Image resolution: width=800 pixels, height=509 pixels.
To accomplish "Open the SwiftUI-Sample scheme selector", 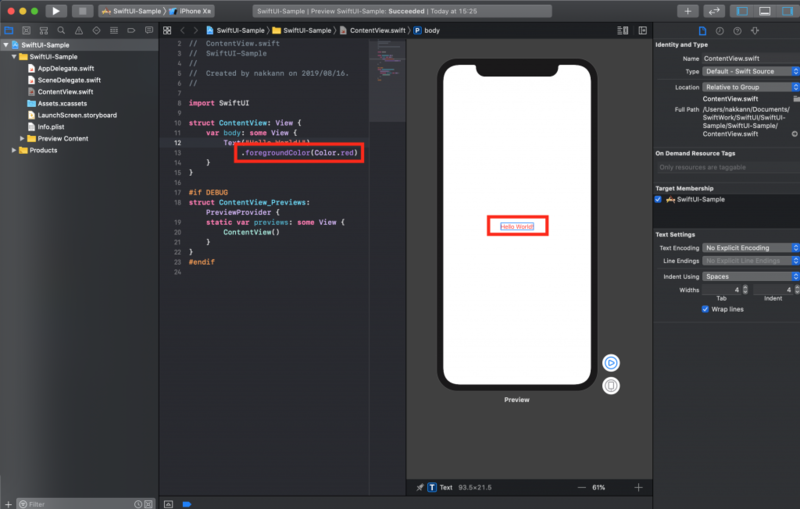I will (x=132, y=11).
